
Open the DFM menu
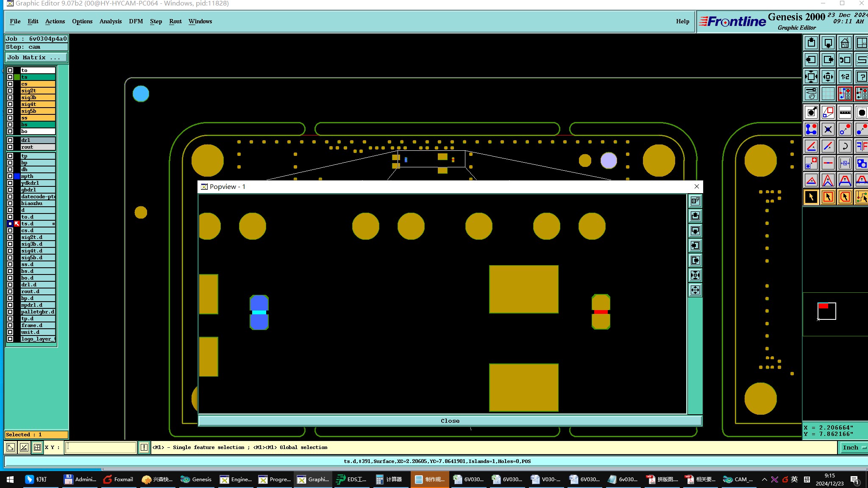[136, 21]
